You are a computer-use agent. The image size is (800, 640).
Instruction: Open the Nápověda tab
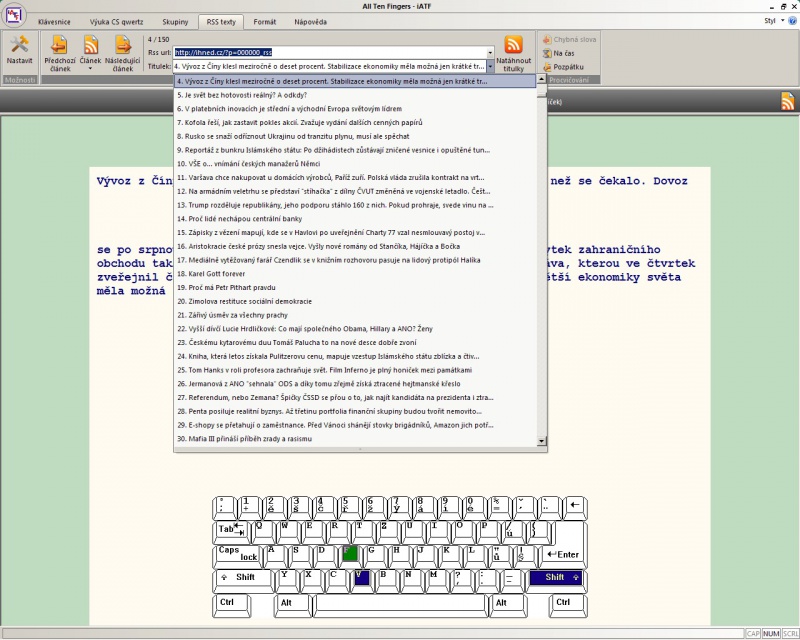tap(309, 20)
